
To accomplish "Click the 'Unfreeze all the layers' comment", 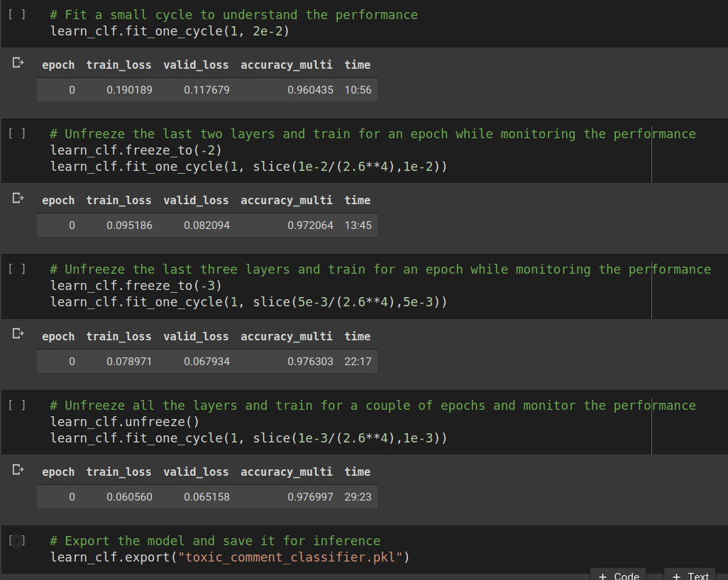I will coord(373,406).
